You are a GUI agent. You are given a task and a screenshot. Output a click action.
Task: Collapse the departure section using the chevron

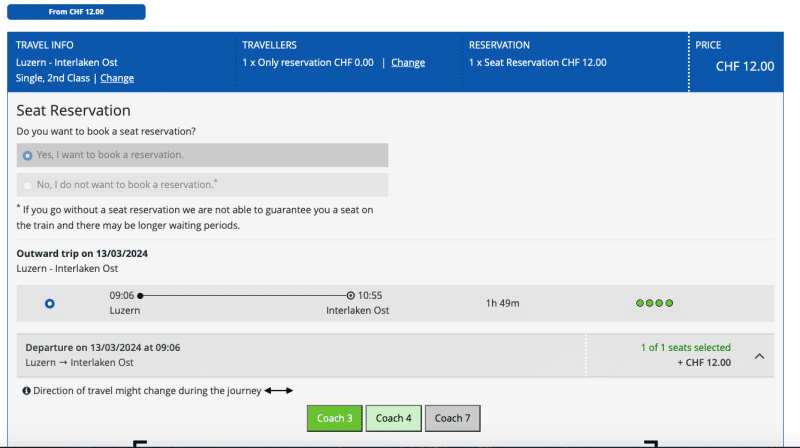(x=758, y=356)
